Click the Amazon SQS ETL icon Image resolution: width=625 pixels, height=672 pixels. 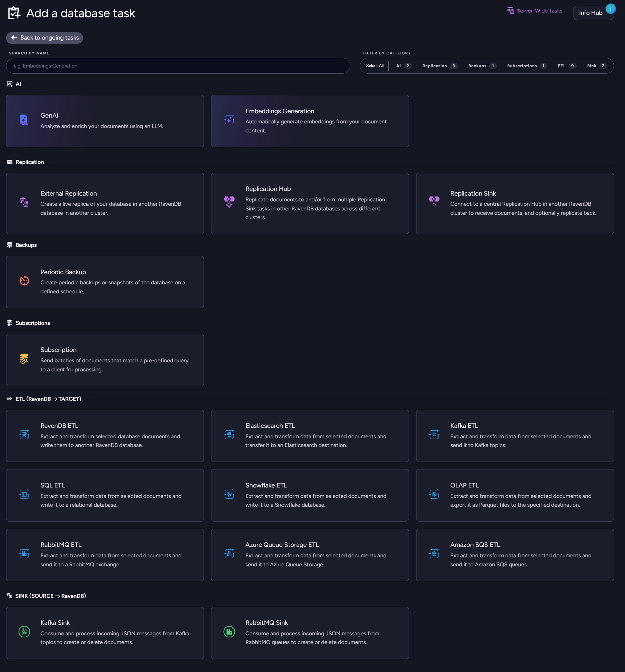pyautogui.click(x=434, y=554)
